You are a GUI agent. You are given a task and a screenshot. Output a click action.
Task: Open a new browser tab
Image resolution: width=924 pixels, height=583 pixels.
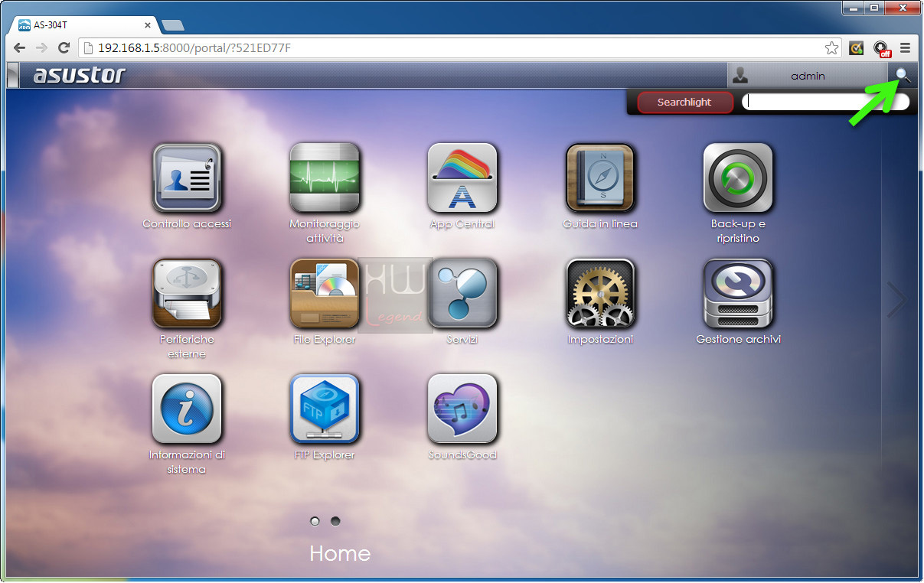click(x=173, y=25)
